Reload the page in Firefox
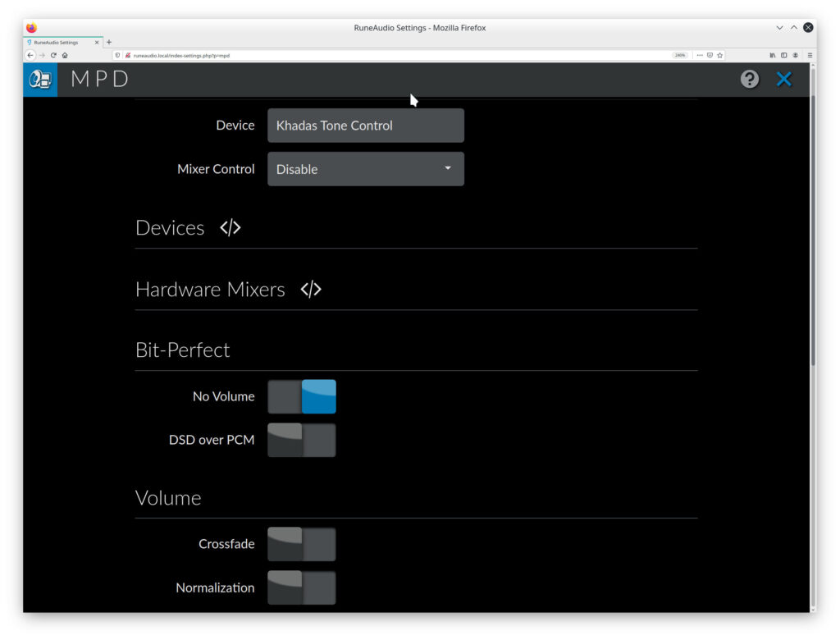Image resolution: width=840 pixels, height=640 pixels. coord(53,55)
